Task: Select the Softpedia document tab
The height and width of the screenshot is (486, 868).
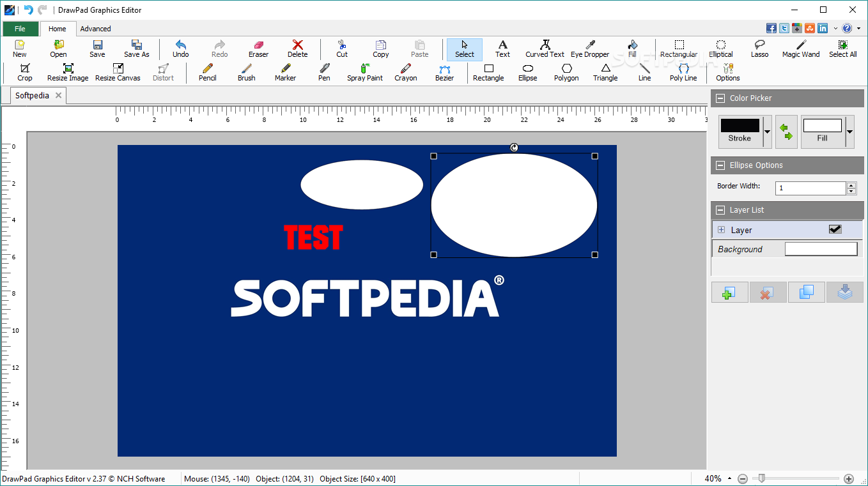Action: pyautogui.click(x=33, y=95)
